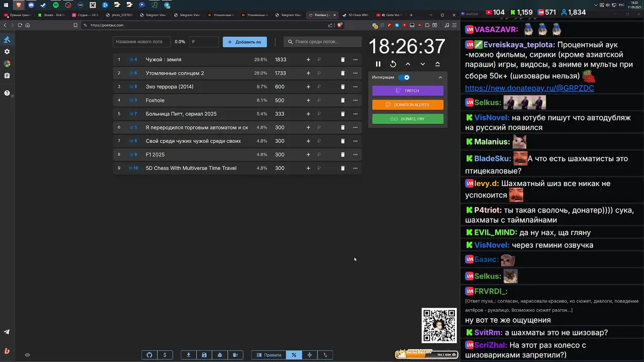Viewport: 644px width, 362px height.
Task: Click the Boosty icon in left sidebar
Action: coord(7,351)
